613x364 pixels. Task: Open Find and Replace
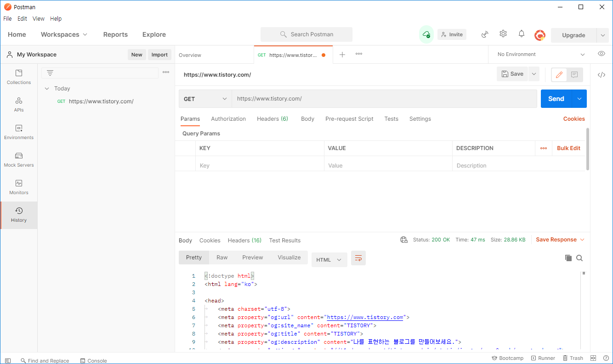[44, 360]
